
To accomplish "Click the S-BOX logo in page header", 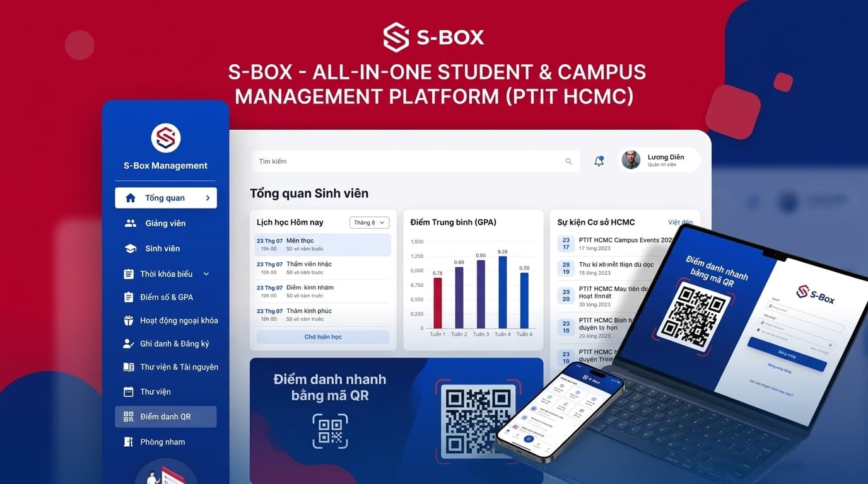I will tap(434, 37).
